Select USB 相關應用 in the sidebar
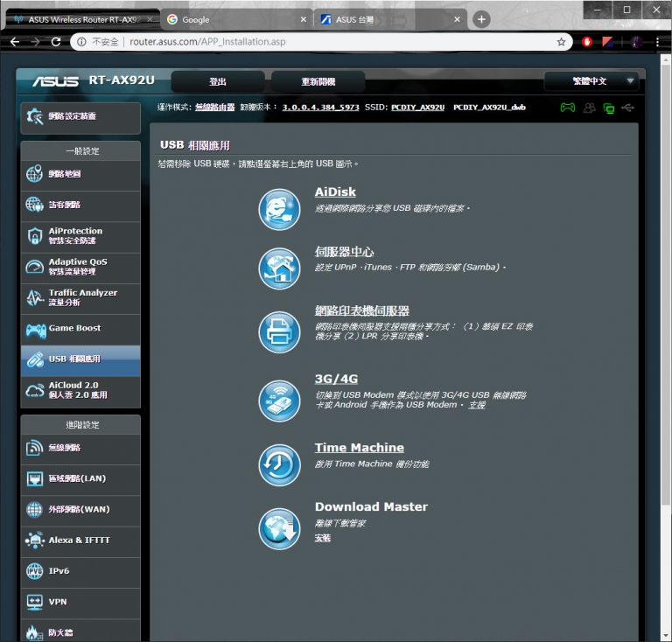 (80, 360)
